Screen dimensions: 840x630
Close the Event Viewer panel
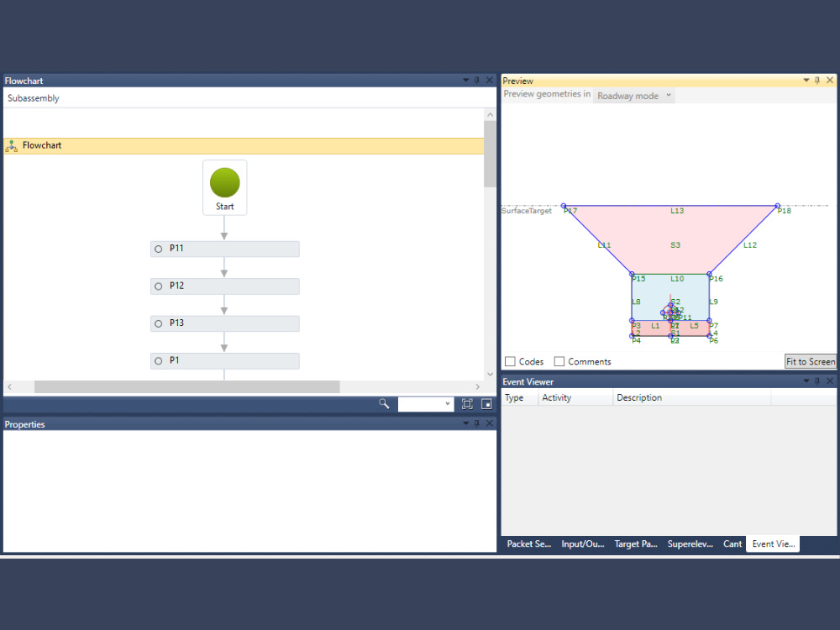point(830,381)
